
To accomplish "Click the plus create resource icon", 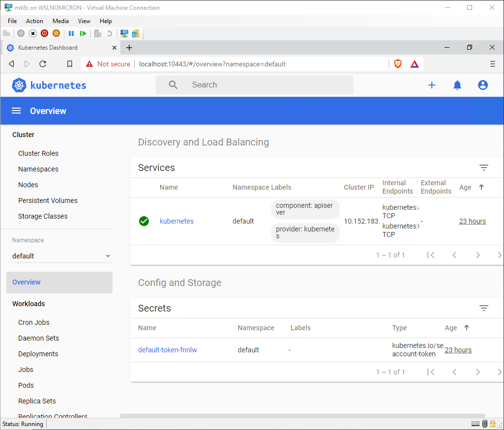I will (432, 85).
